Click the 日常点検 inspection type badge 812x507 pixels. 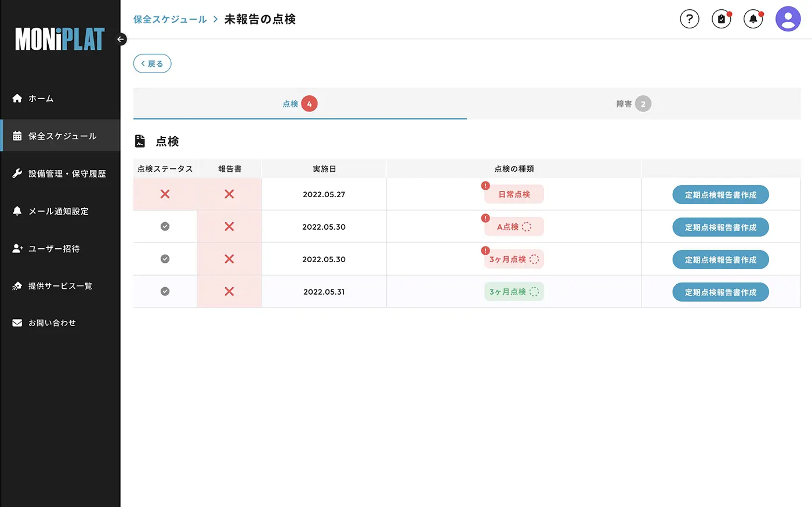coord(514,194)
